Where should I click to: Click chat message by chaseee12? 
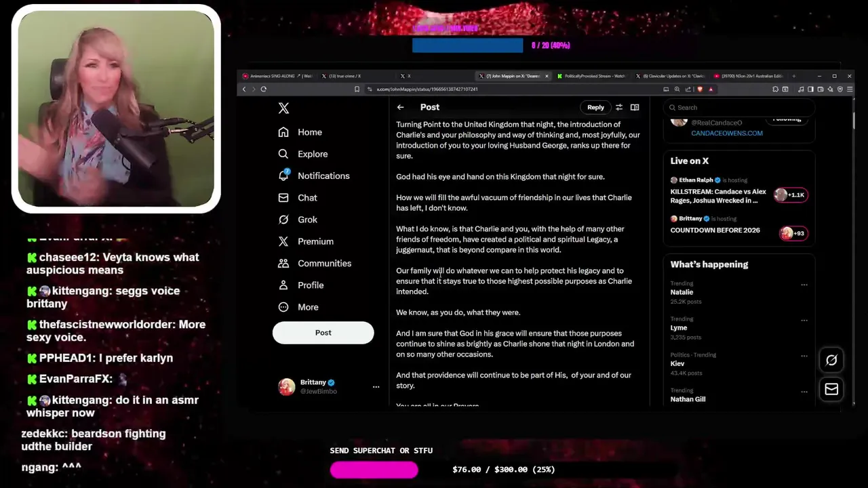113,264
